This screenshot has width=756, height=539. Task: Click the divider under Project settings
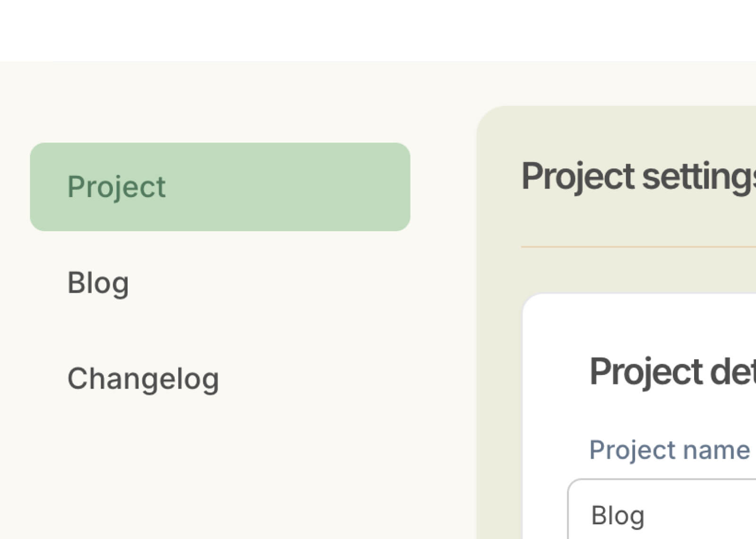638,246
